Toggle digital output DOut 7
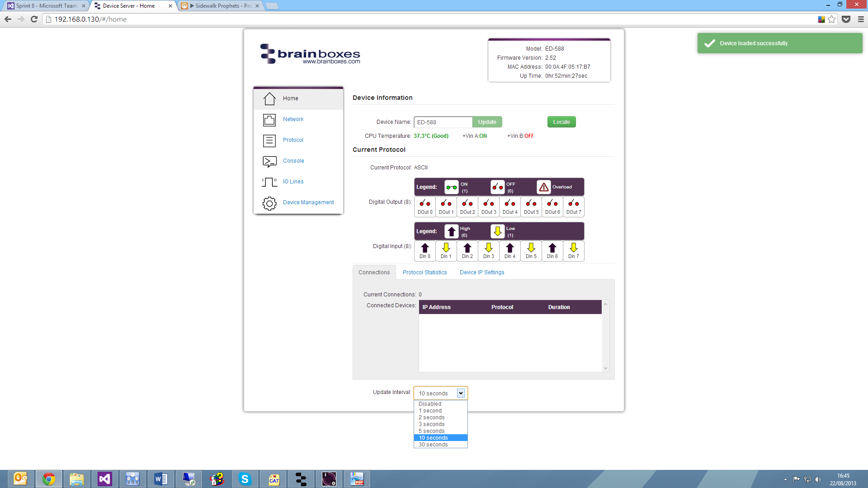 (574, 206)
